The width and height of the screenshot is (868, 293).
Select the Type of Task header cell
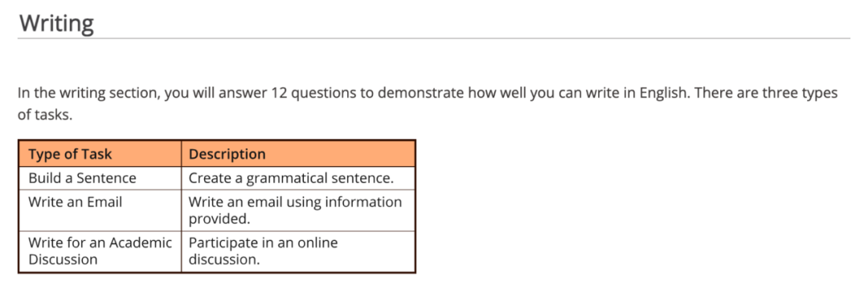click(x=100, y=153)
